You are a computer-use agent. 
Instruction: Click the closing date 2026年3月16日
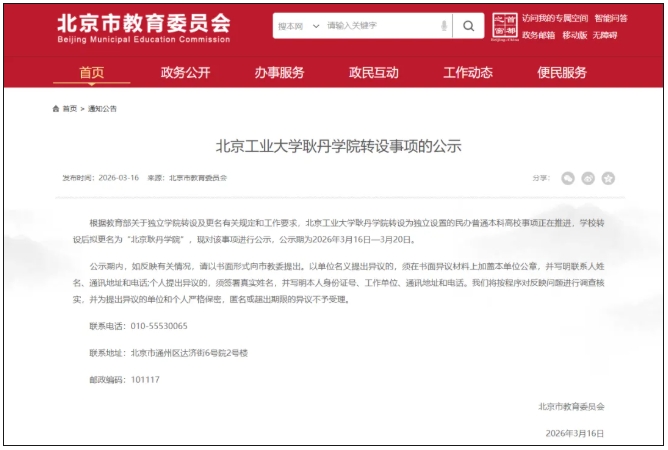click(575, 433)
